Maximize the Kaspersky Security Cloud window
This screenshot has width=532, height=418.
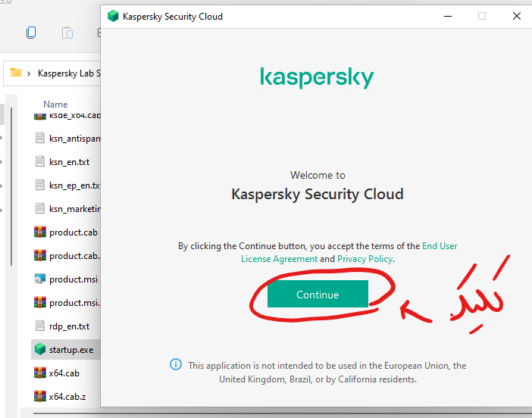pos(482,16)
